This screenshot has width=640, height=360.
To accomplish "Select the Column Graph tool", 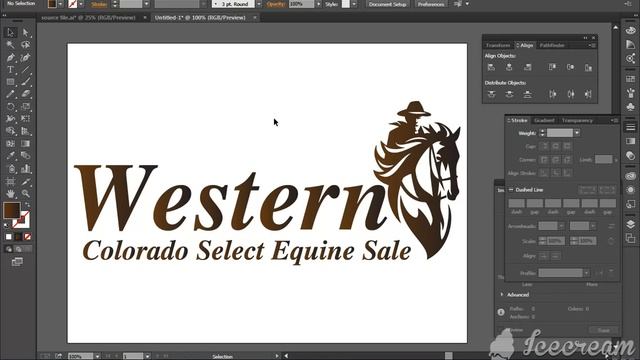I will click(x=26, y=169).
